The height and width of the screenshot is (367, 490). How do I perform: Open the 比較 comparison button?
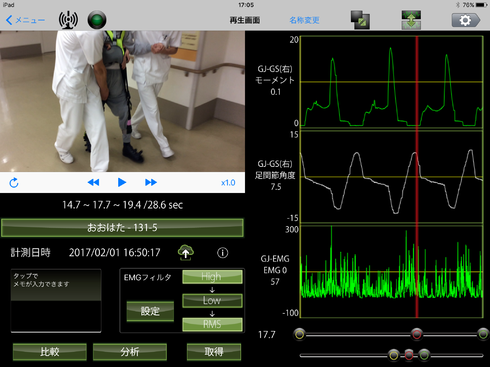click(x=50, y=352)
